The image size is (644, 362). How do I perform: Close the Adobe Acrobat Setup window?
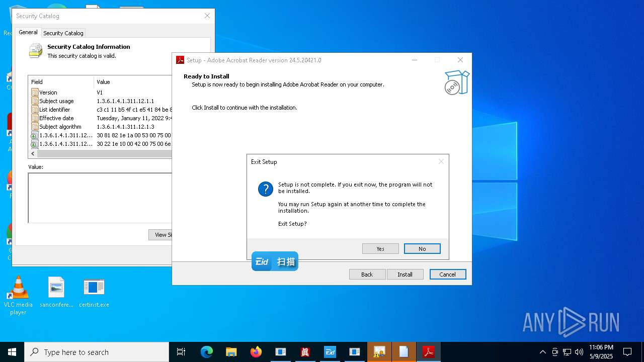460,60
